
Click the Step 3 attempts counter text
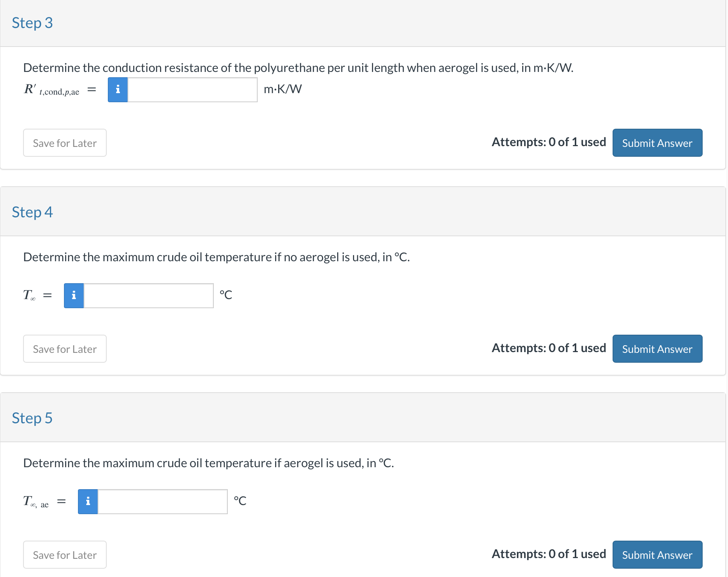[549, 142]
